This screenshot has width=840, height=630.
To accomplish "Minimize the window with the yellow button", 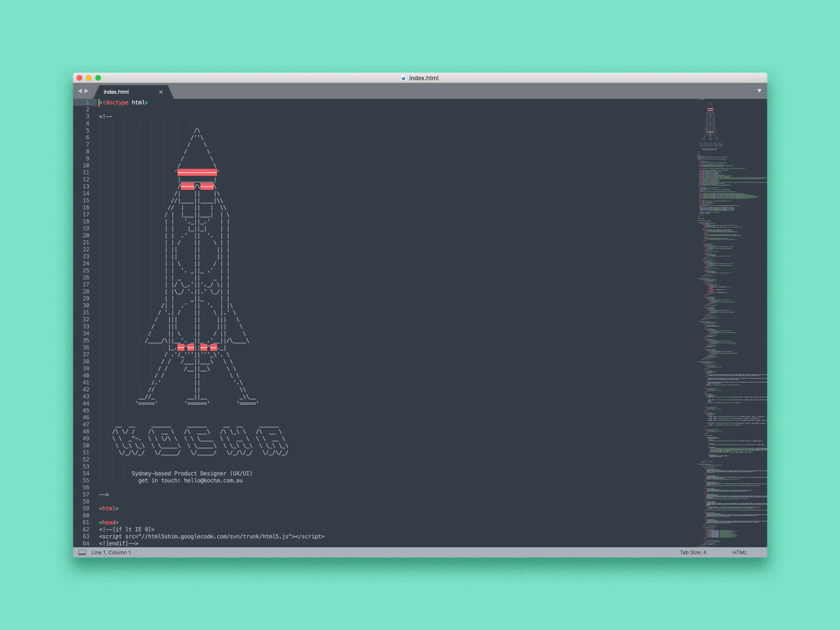I will (89, 78).
